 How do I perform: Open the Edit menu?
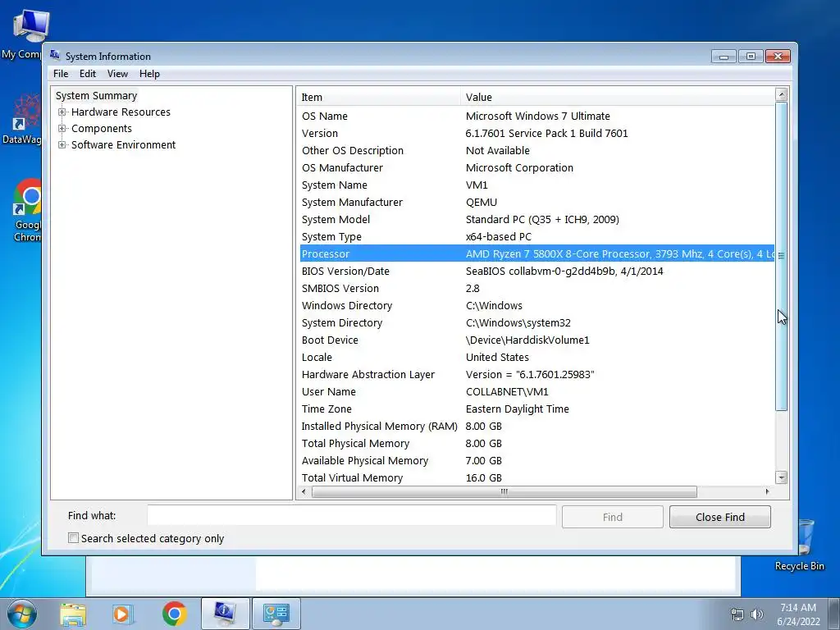tap(87, 73)
